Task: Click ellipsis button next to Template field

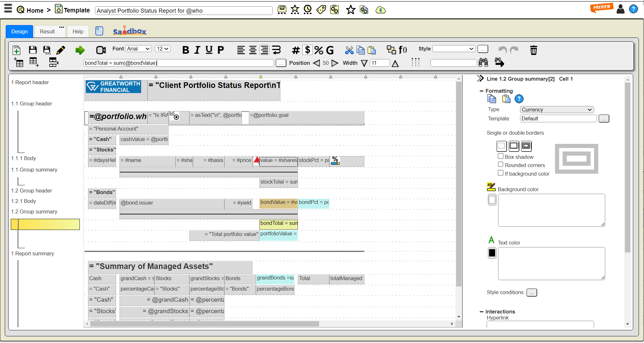Action: 604,119
